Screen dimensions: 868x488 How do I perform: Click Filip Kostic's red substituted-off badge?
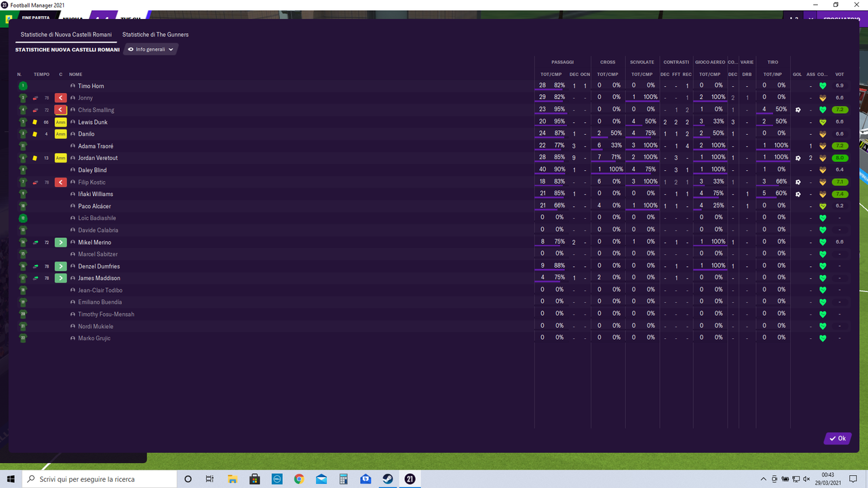point(60,182)
